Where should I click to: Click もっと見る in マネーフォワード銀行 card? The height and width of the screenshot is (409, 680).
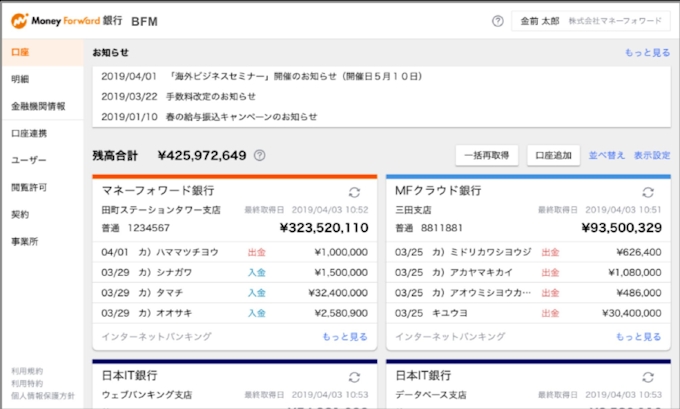click(344, 337)
